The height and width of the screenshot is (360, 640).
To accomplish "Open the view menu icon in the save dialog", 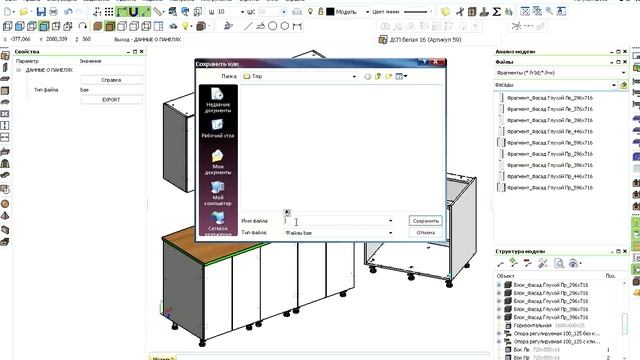I will click(x=401, y=76).
